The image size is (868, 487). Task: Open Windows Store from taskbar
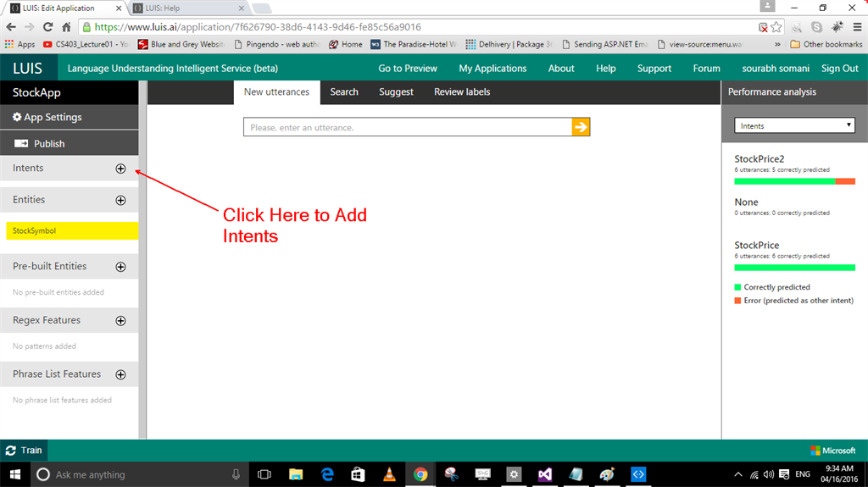pyautogui.click(x=359, y=474)
